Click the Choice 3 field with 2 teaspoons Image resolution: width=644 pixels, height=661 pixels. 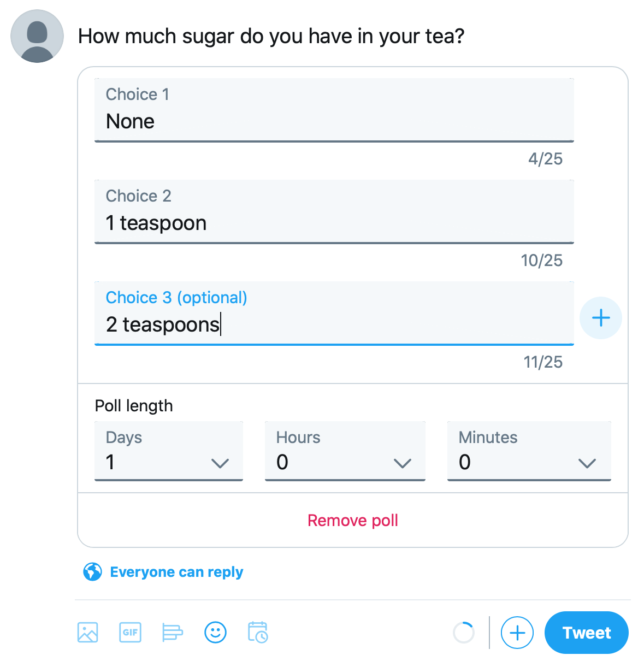click(334, 314)
